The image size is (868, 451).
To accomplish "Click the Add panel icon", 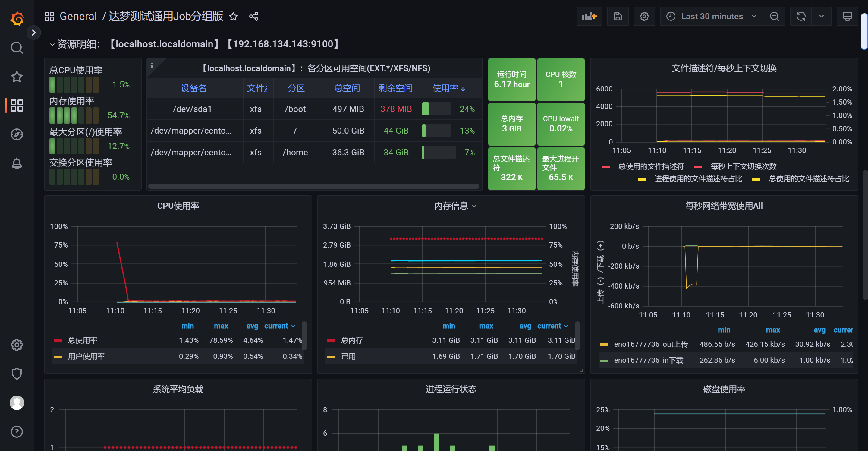I will (589, 16).
